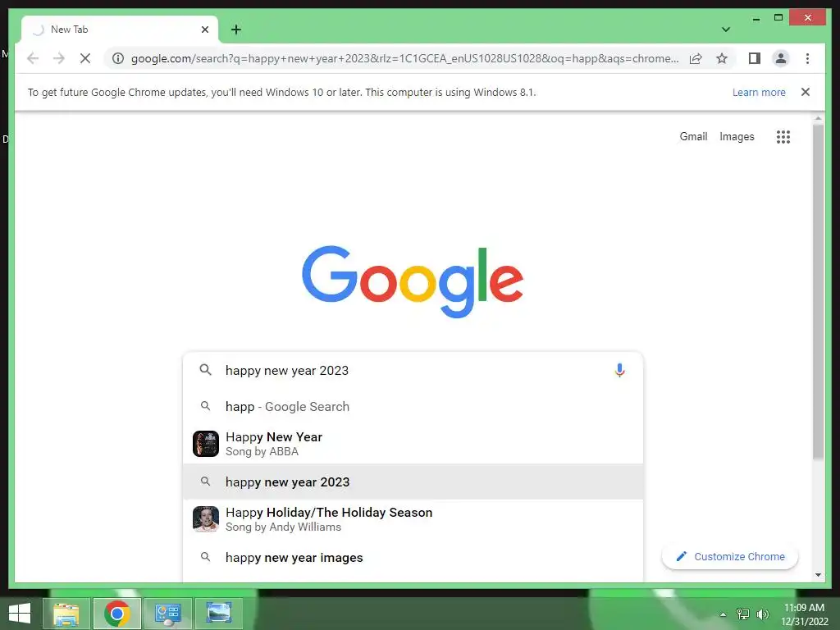Open the Windows Start button
Viewport: 840px width, 630px height.
pyautogui.click(x=20, y=614)
